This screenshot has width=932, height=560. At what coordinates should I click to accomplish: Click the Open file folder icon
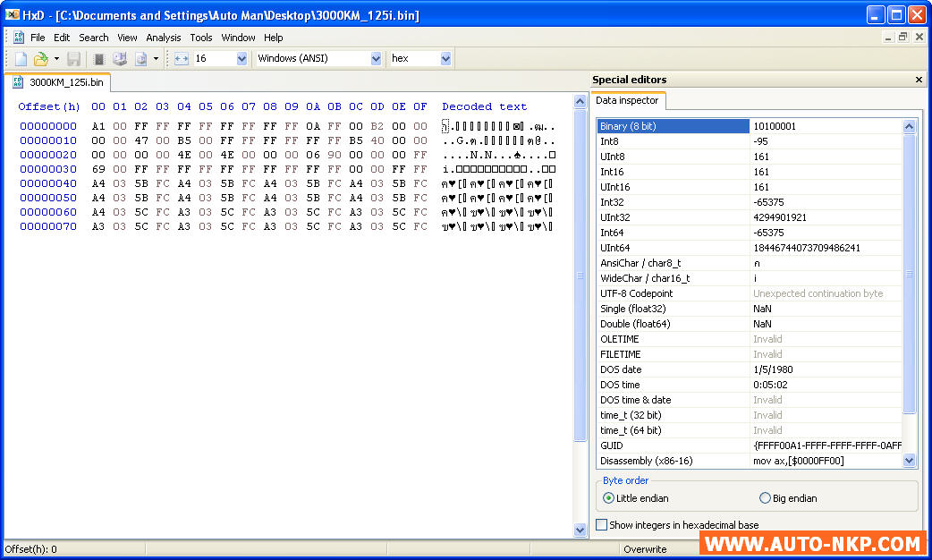[41, 58]
